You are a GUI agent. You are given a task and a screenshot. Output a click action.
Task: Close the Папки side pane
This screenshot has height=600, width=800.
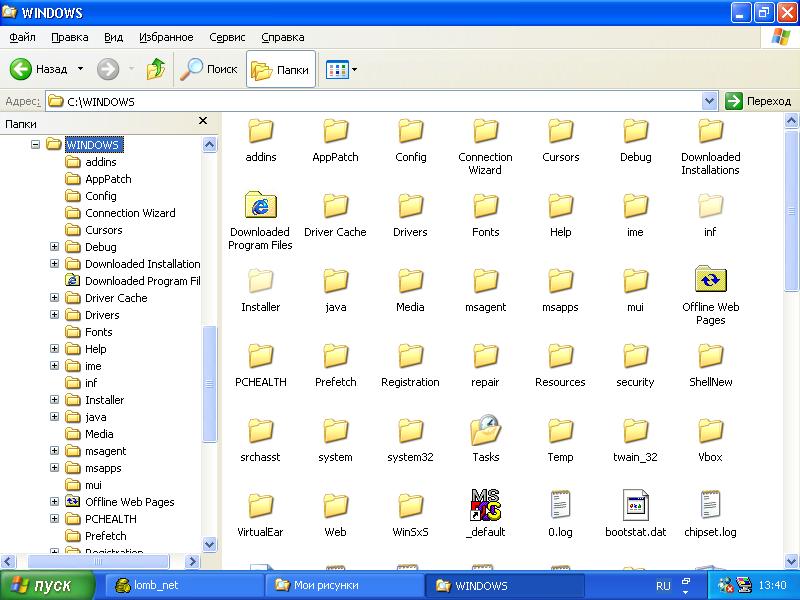203,121
